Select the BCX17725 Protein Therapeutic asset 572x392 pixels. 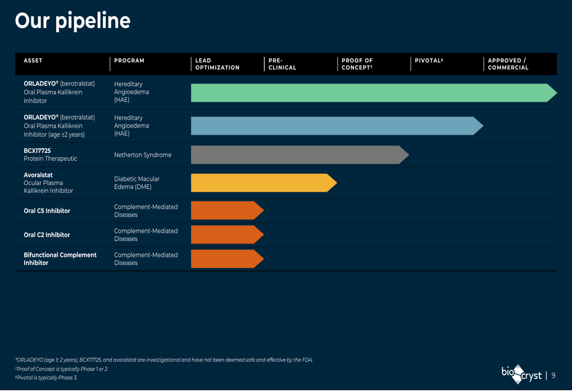pos(50,155)
